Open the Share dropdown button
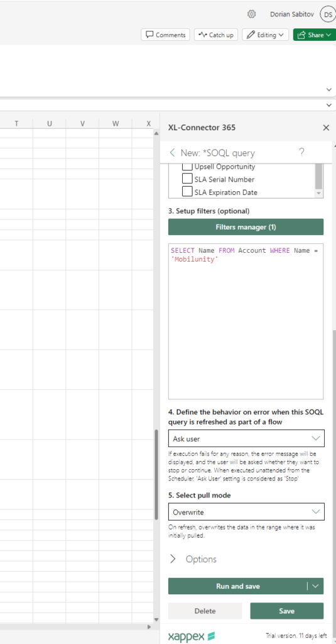Screen dimensions: 336x644 coord(314,35)
